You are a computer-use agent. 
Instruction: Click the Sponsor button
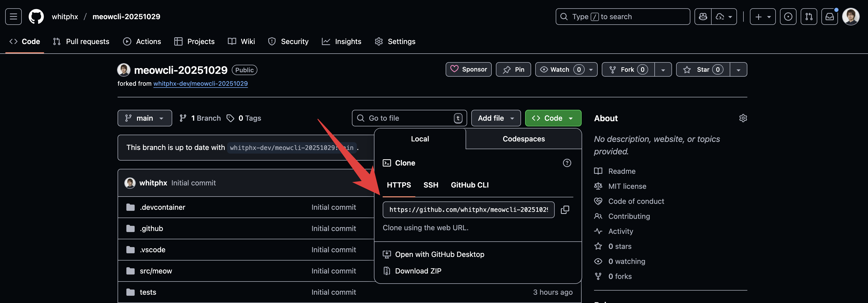[x=468, y=69]
